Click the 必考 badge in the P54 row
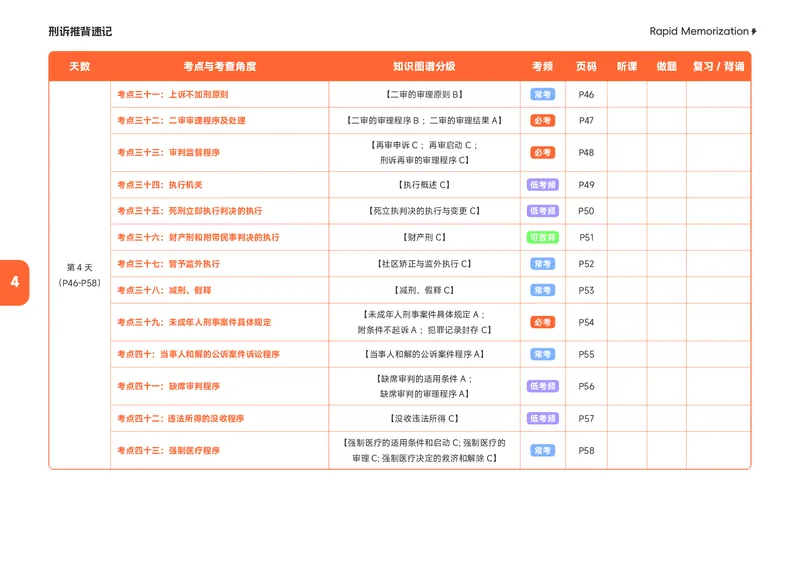 542,323
